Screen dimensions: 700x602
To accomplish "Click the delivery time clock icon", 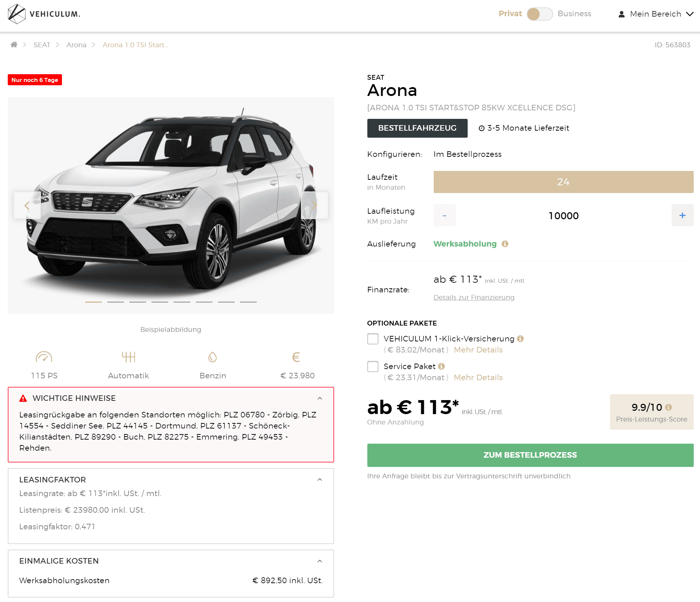I will pyautogui.click(x=482, y=128).
